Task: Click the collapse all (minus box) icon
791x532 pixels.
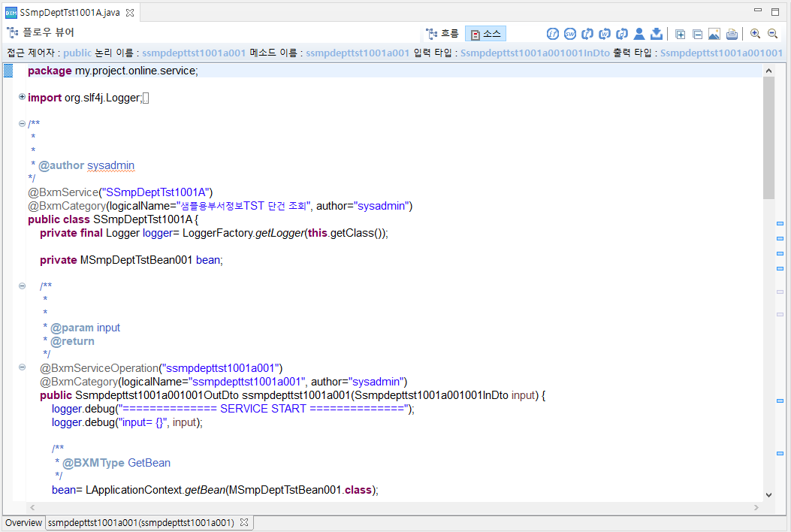Action: [x=697, y=34]
